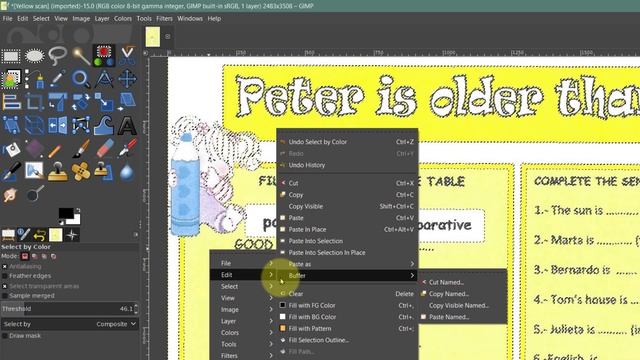Click the foreground black color swatch

(x=65, y=213)
